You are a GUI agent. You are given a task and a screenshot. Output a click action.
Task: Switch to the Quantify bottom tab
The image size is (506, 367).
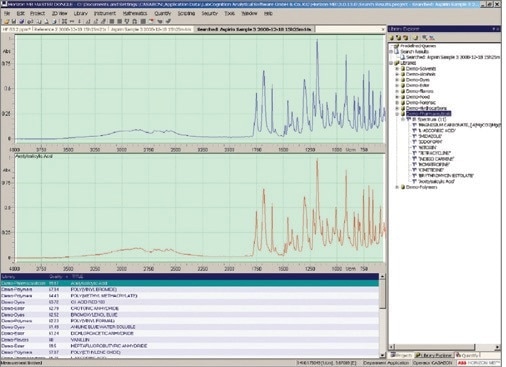[x=467, y=355]
